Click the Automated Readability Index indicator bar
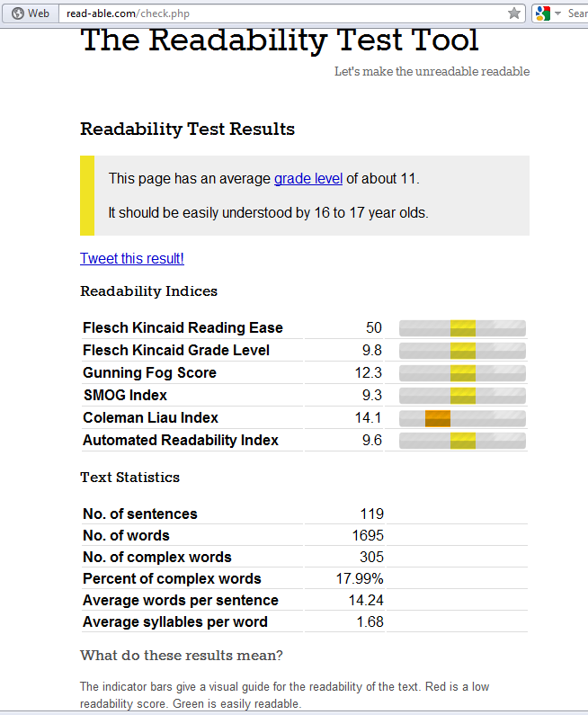Viewport: 588px width, 715px height. click(462, 441)
